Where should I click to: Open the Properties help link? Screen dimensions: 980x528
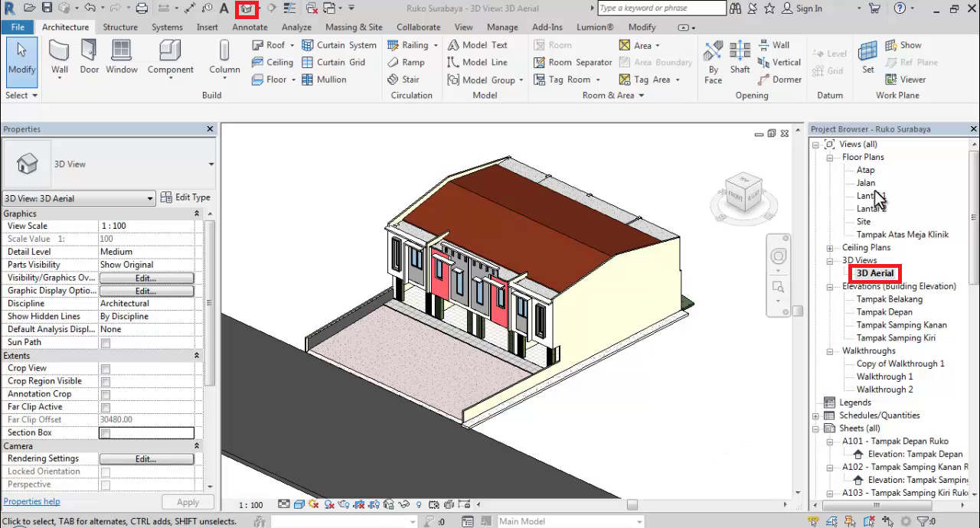(x=31, y=501)
